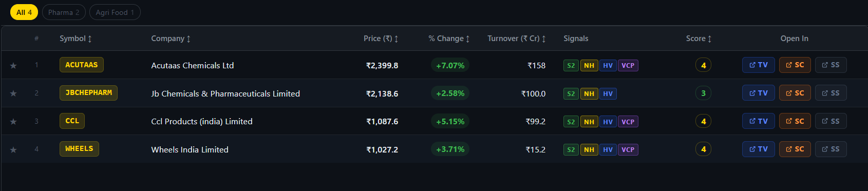Select the Agri Food filter tab

point(115,12)
